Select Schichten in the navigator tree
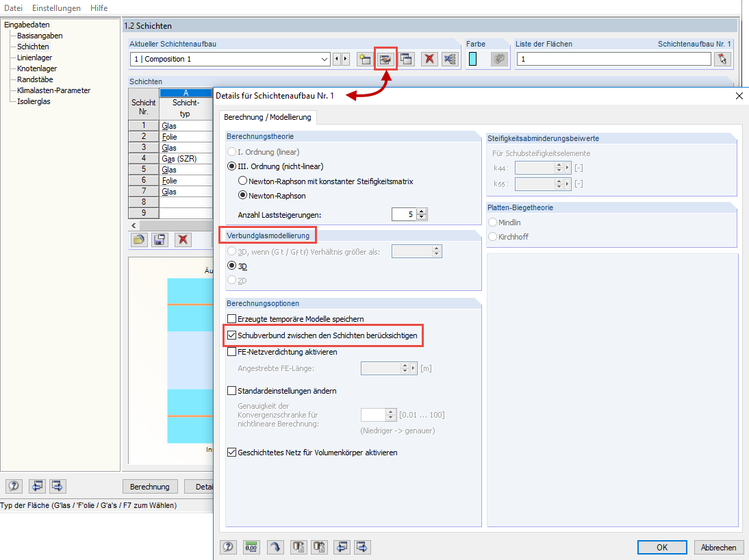The width and height of the screenshot is (749, 560). (x=33, y=47)
